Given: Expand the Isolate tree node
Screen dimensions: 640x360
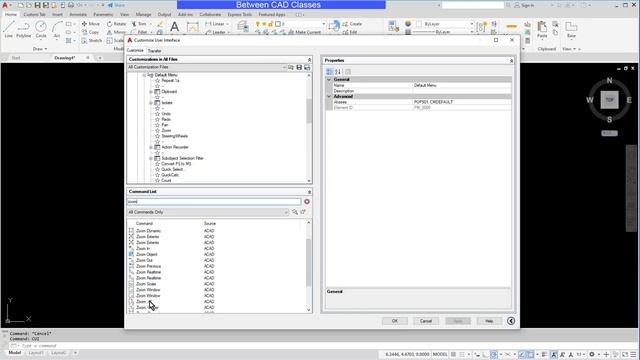Looking at the screenshot, I should (151, 103).
